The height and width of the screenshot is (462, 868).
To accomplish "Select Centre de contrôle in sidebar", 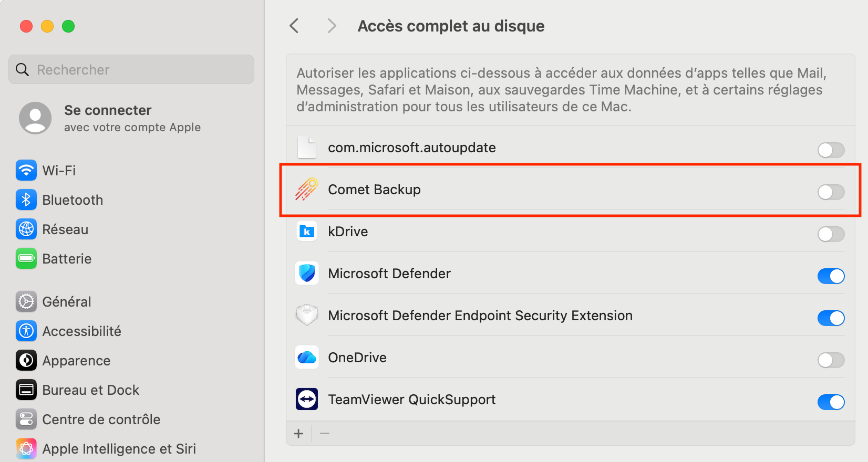I will [101, 419].
